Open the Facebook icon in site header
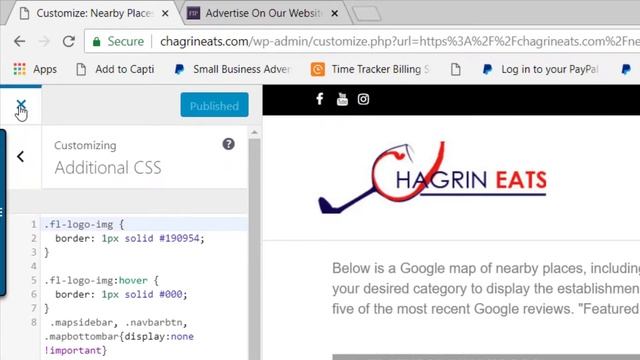This screenshot has width=640, height=360. pyautogui.click(x=320, y=99)
